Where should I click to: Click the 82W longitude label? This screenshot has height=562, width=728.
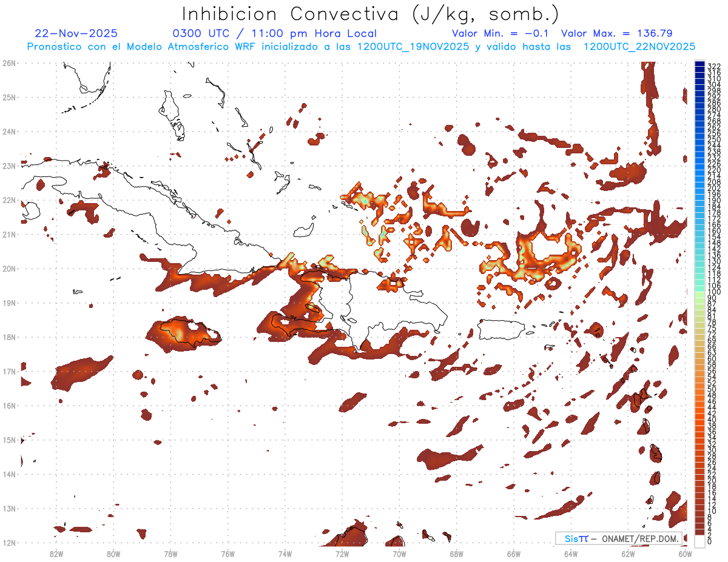click(x=56, y=554)
